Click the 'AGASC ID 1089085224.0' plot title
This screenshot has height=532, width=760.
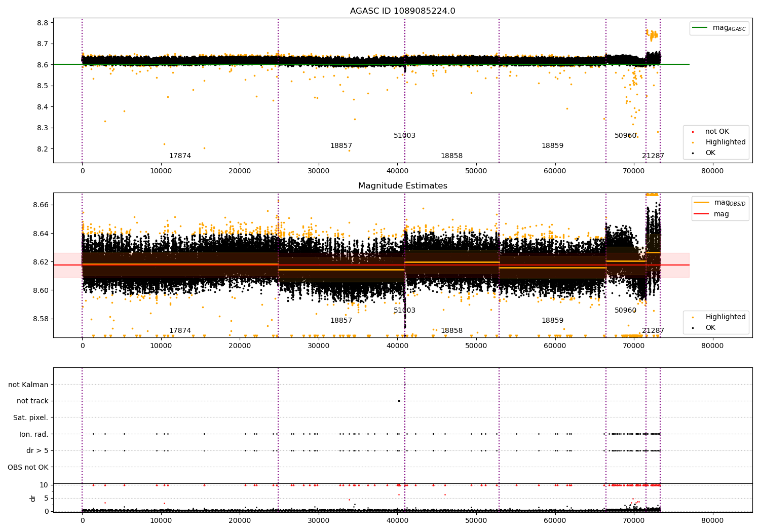point(402,11)
